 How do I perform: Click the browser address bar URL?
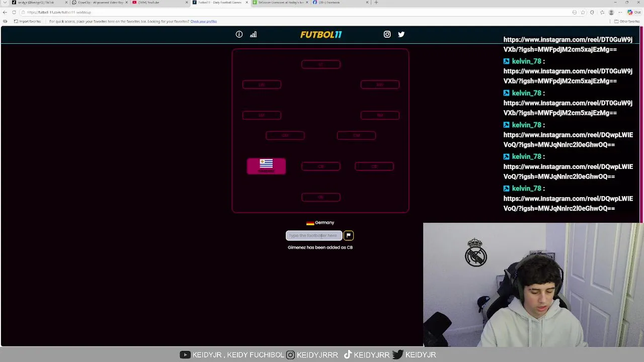coord(59,12)
